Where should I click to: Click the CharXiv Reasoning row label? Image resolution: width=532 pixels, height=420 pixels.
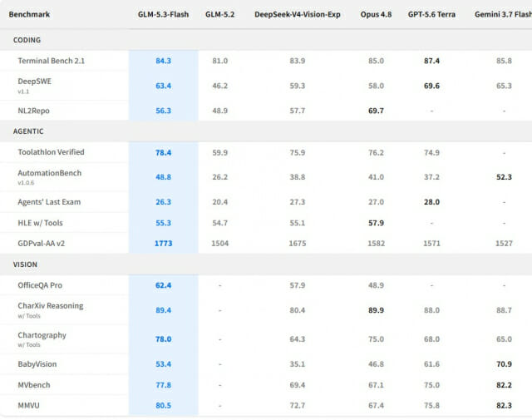click(x=51, y=306)
